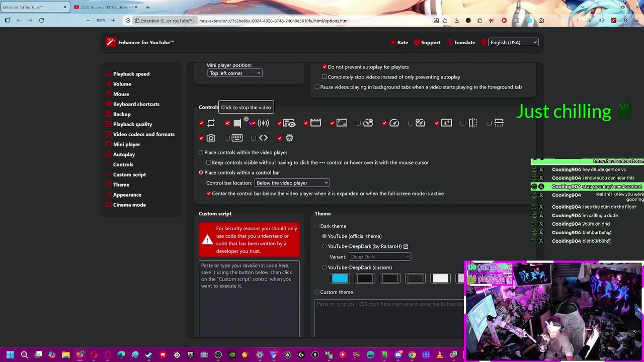The height and width of the screenshot is (362, 644).
Task: Click the gear options control icon
Action: click(289, 138)
